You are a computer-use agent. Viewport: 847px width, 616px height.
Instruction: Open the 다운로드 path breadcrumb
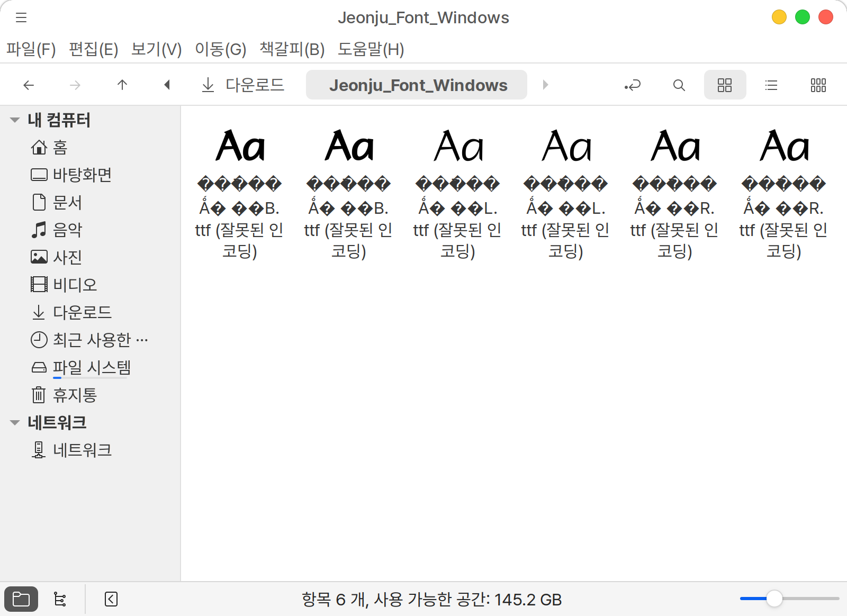243,85
